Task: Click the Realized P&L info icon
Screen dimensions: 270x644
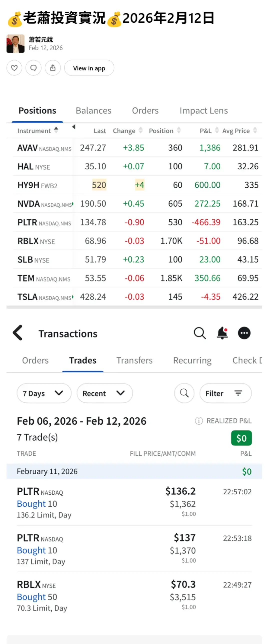Action: [x=199, y=421]
